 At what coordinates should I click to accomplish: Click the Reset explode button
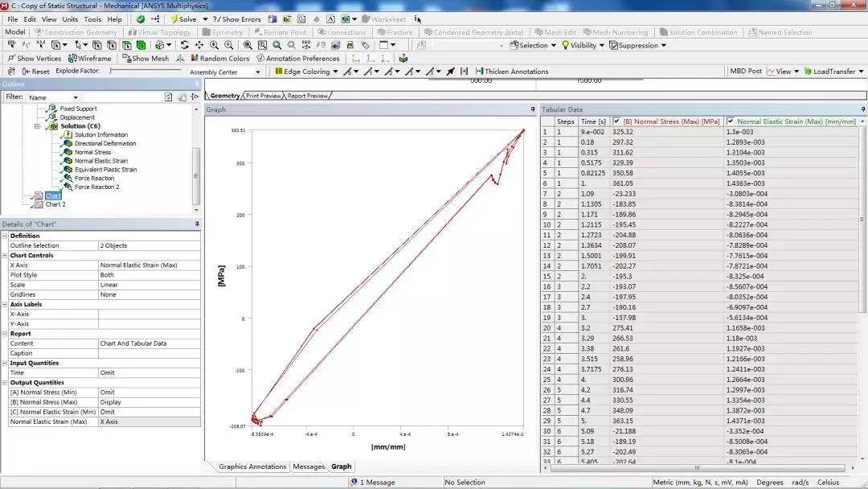pos(35,72)
